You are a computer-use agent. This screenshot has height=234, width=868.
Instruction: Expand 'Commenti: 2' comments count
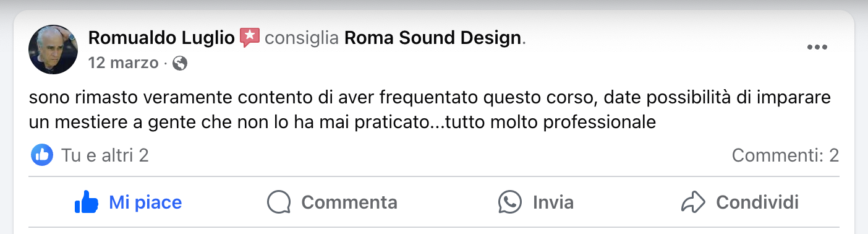[x=785, y=155]
